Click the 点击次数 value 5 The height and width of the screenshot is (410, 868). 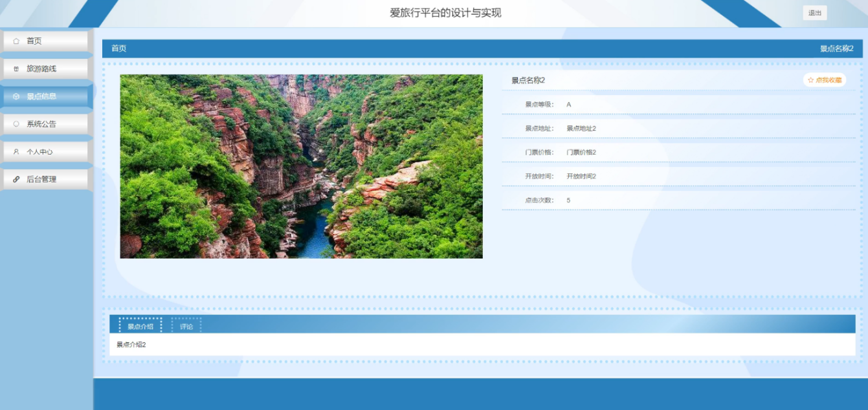[x=568, y=200]
